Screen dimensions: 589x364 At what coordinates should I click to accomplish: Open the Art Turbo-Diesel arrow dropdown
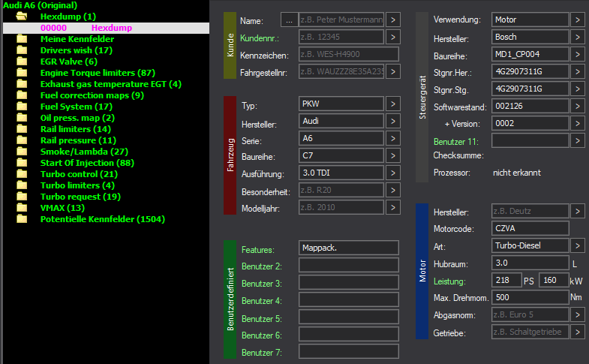(x=578, y=245)
